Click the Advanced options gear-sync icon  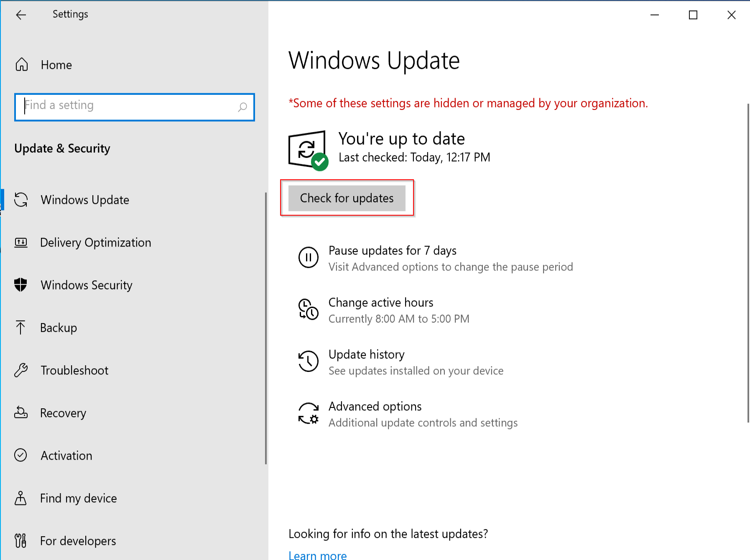(309, 413)
